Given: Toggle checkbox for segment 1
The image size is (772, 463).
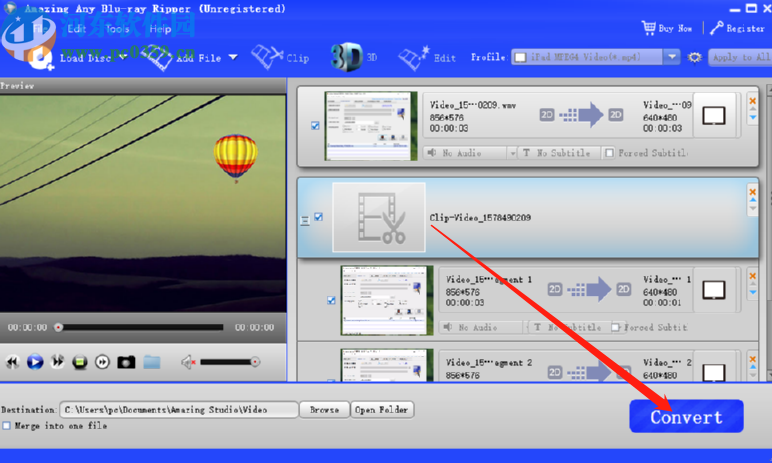Looking at the screenshot, I should coord(331,300).
